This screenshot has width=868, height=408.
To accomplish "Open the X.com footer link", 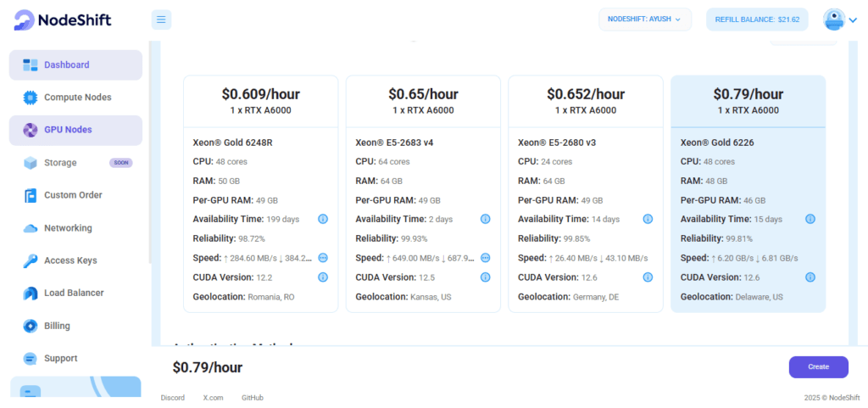I will click(213, 398).
